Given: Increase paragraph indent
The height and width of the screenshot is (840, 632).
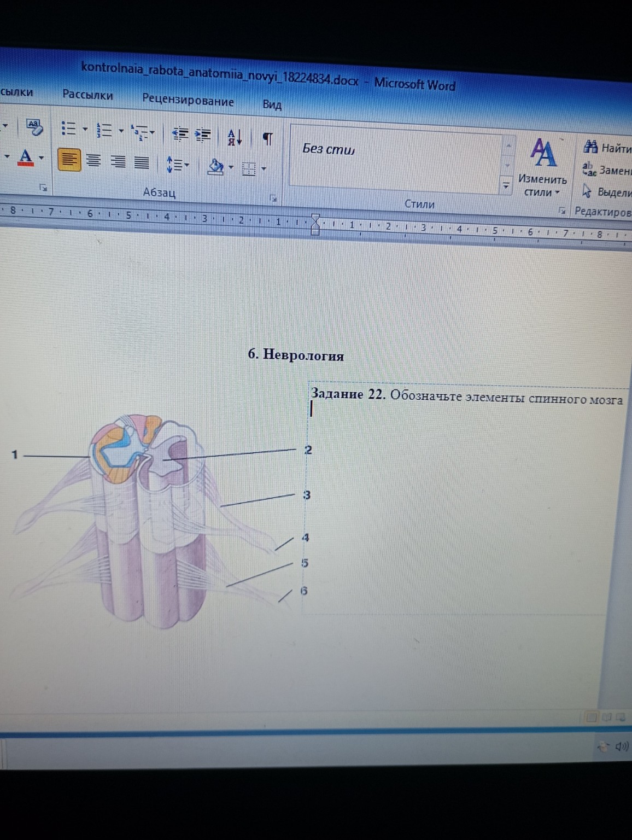Looking at the screenshot, I should pyautogui.click(x=203, y=135).
